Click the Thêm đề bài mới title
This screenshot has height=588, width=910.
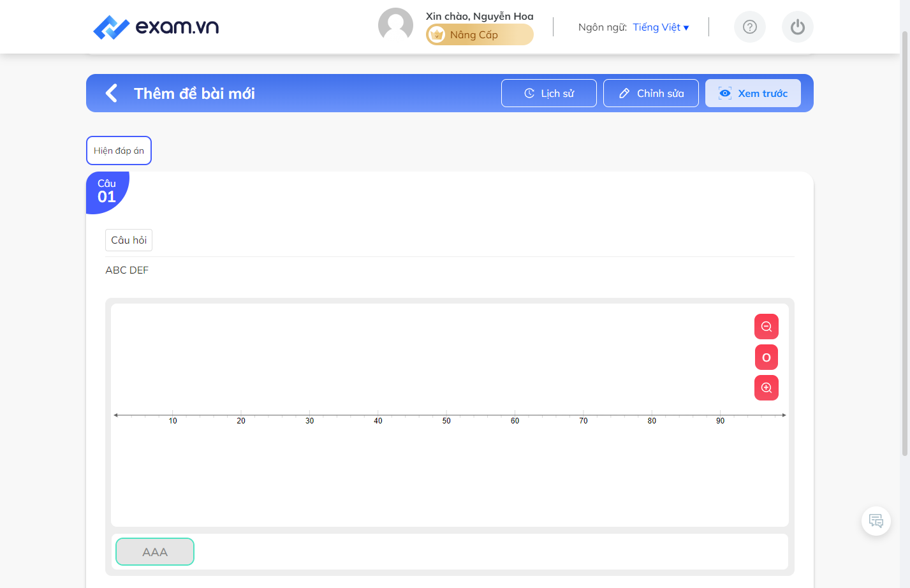pyautogui.click(x=194, y=93)
